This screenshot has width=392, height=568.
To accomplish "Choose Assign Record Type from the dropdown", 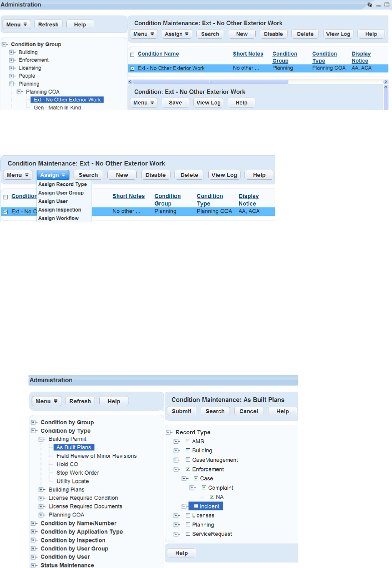I will (x=63, y=184).
